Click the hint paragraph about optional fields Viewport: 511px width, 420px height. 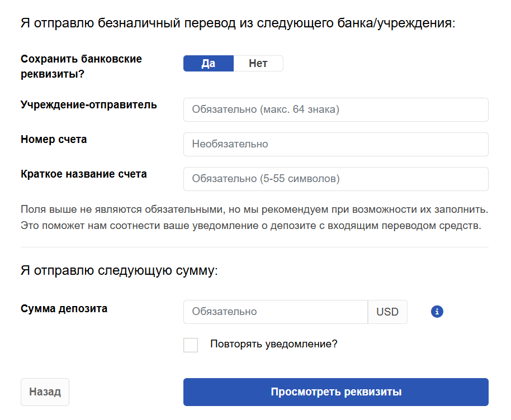(254, 217)
